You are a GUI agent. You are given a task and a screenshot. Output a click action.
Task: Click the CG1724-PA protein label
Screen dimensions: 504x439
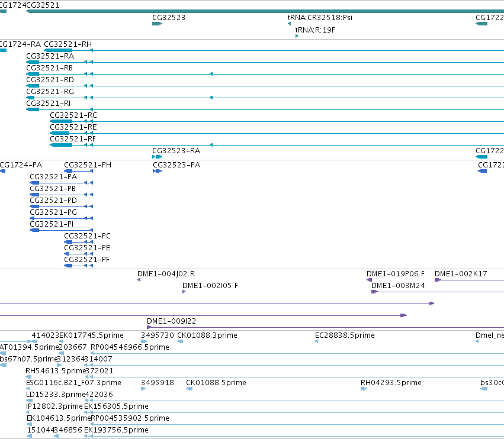(21, 165)
